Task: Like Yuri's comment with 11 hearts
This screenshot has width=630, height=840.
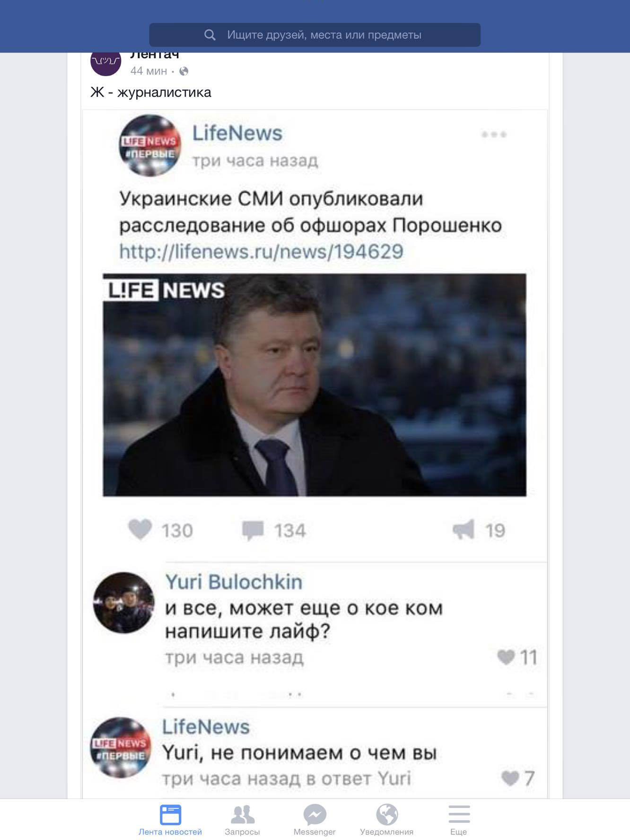Action: point(506,657)
